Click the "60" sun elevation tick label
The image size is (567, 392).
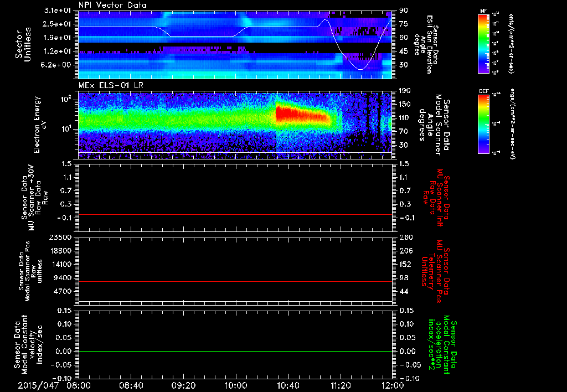(x=404, y=38)
